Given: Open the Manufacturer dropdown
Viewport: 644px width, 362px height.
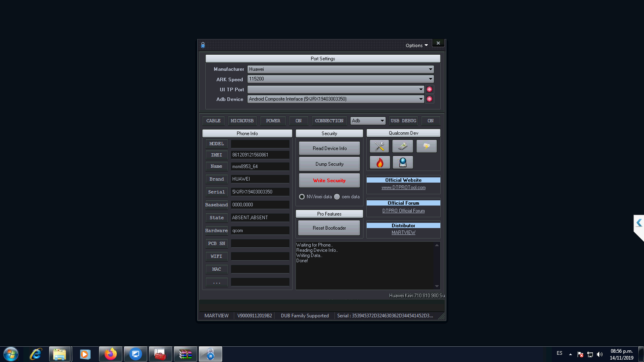Looking at the screenshot, I should (x=341, y=69).
